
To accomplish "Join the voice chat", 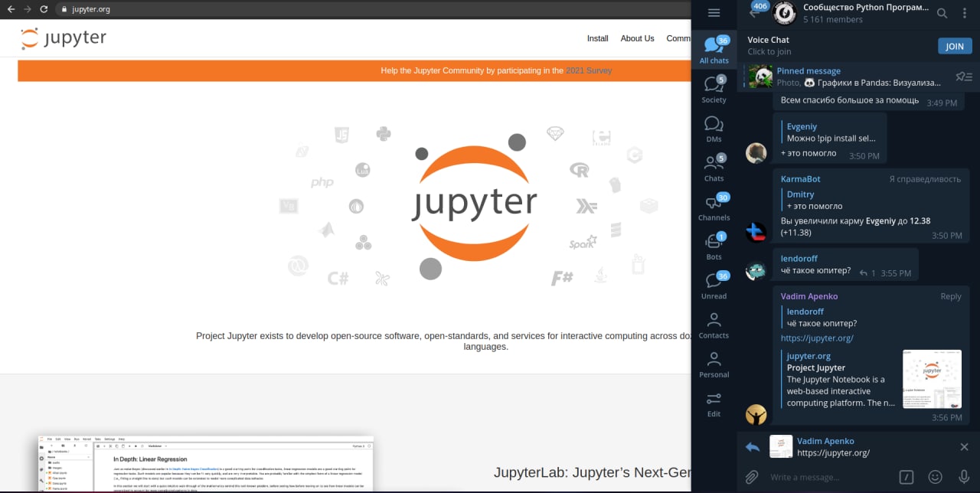I will 955,46.
